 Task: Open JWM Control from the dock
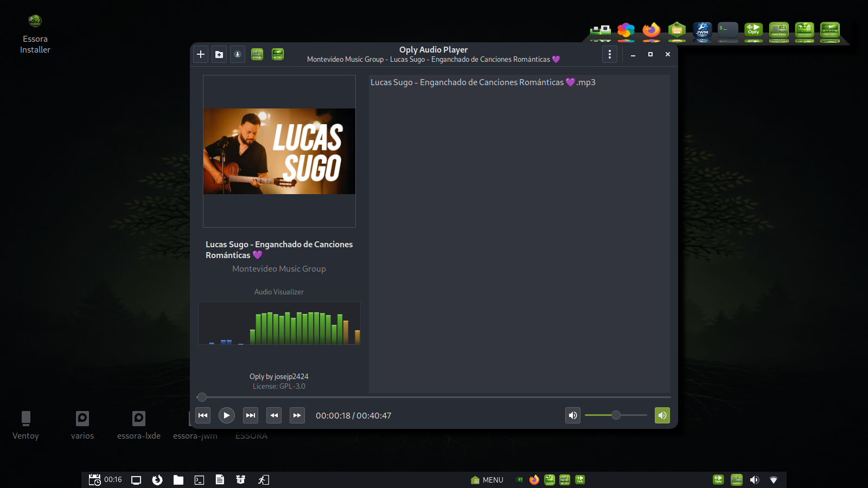point(703,30)
